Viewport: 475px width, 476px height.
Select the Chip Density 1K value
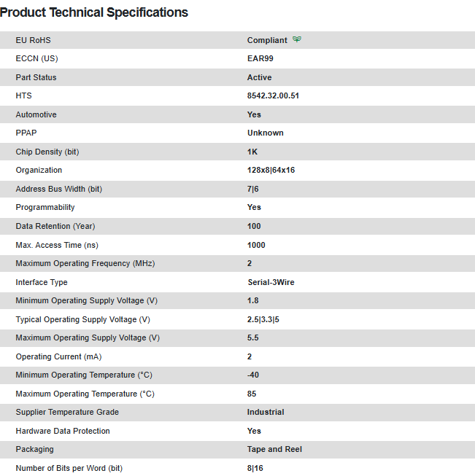pos(252,152)
